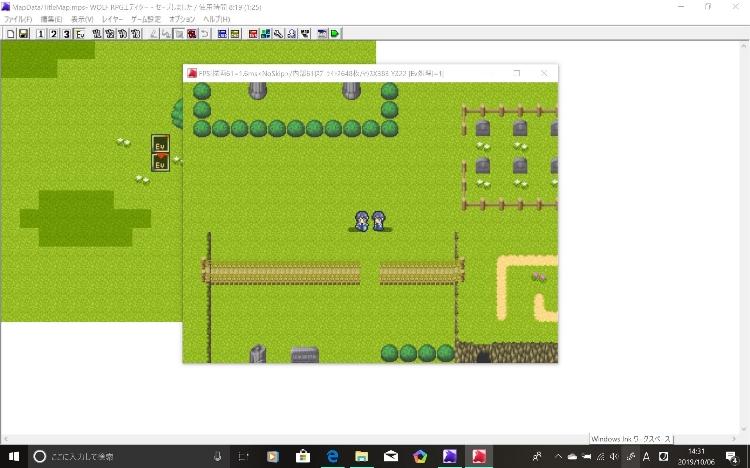Click the Windows Start button

point(12,456)
